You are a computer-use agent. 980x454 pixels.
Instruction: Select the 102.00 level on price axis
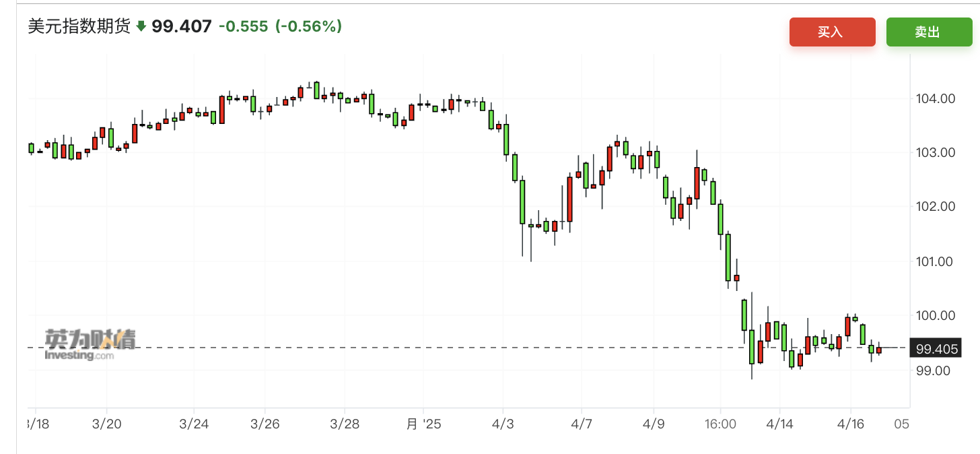pos(936,207)
